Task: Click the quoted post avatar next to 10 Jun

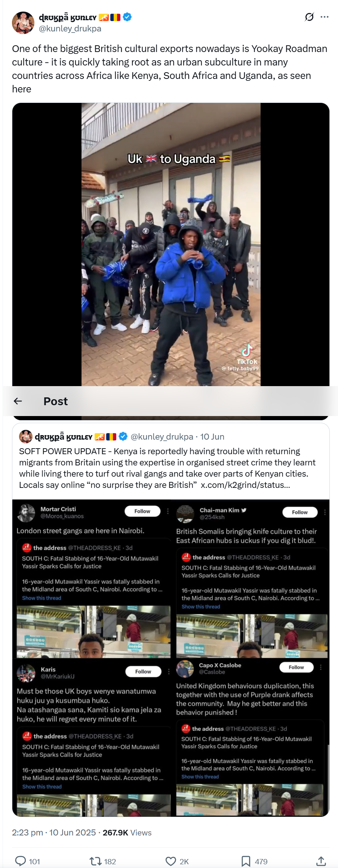Action: point(26,437)
